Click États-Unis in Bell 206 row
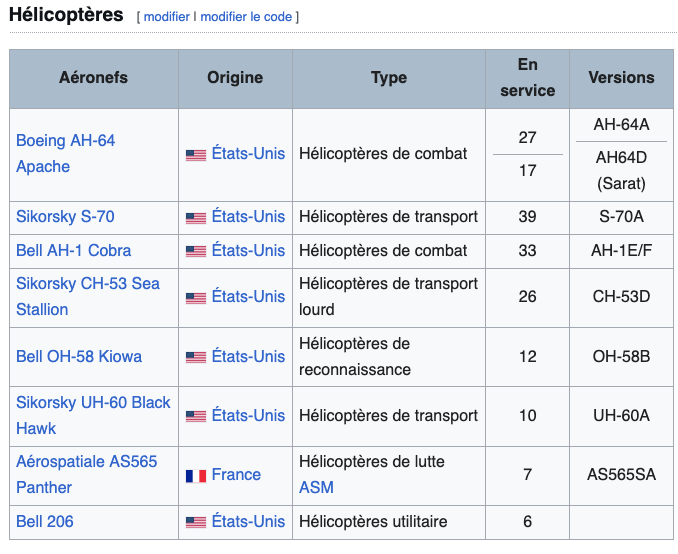 [248, 522]
